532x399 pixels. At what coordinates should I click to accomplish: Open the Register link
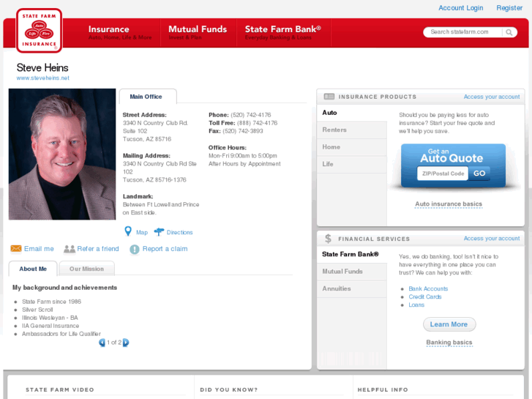coord(509,8)
